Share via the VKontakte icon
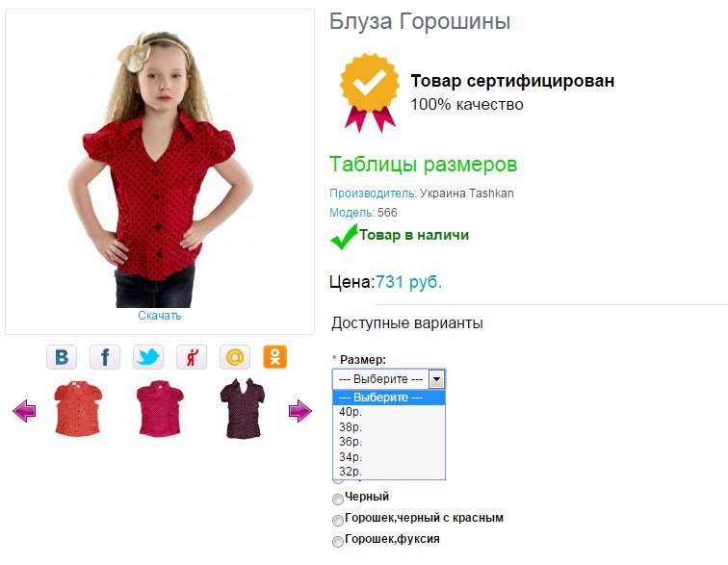The height and width of the screenshot is (565, 728). (62, 357)
